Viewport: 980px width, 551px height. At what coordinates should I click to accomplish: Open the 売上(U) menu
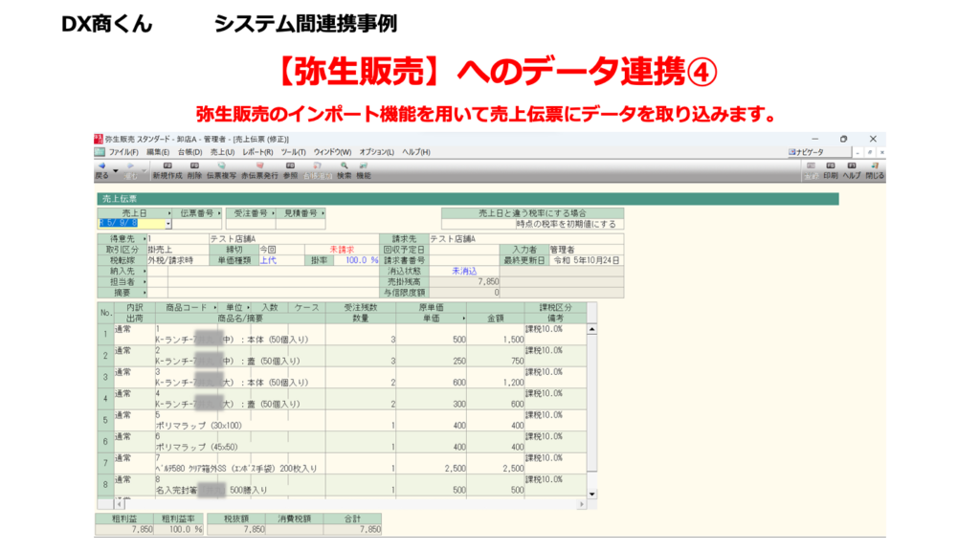pyautogui.click(x=222, y=152)
